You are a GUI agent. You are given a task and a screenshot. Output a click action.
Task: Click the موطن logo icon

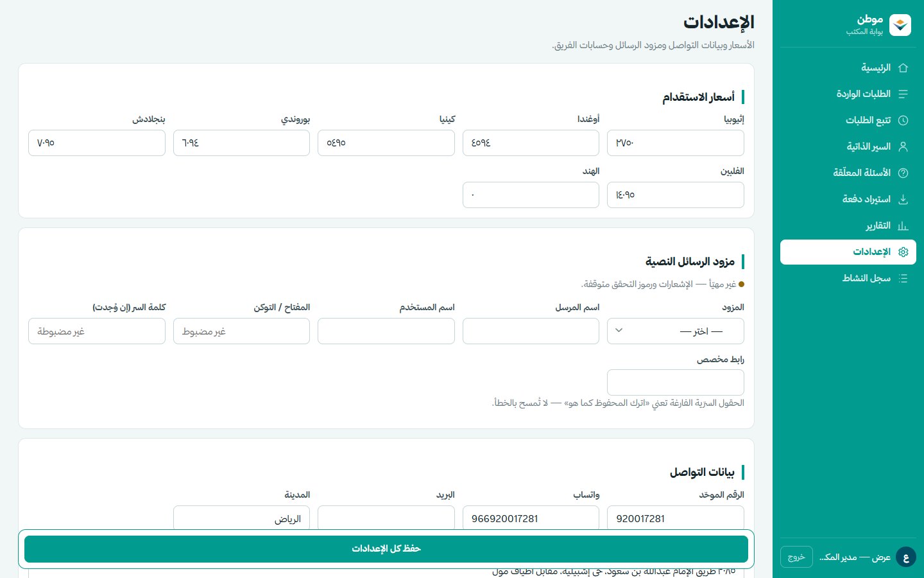point(900,25)
